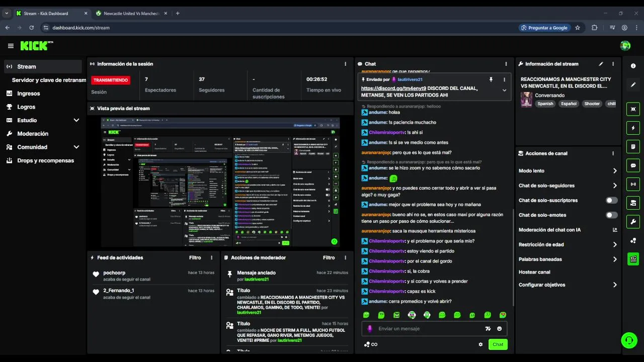Open Modo lento options arrow
This screenshot has width=644, height=362.
tap(615, 171)
